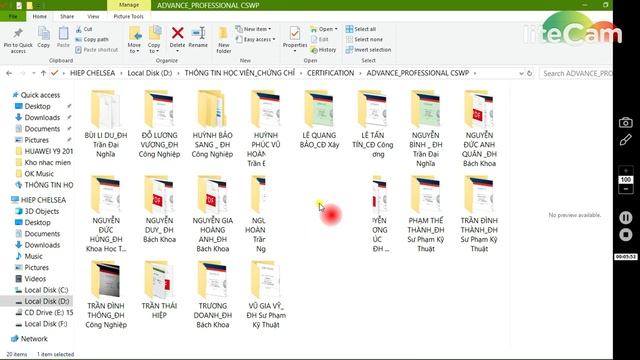The height and width of the screenshot is (360, 640).
Task: Click Local Disk (D:) breadcrumb in address bar
Action: (x=149, y=73)
